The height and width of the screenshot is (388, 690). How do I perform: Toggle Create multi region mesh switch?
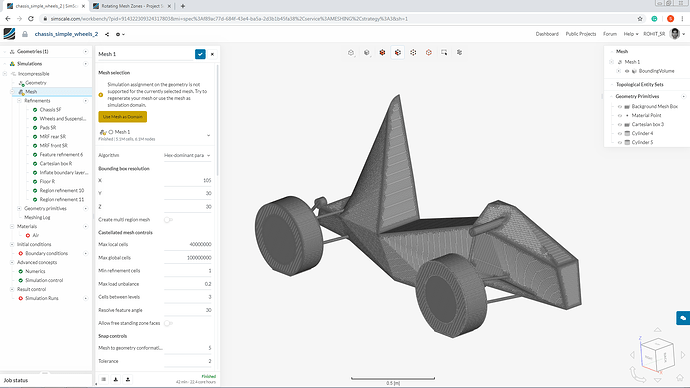(168, 220)
